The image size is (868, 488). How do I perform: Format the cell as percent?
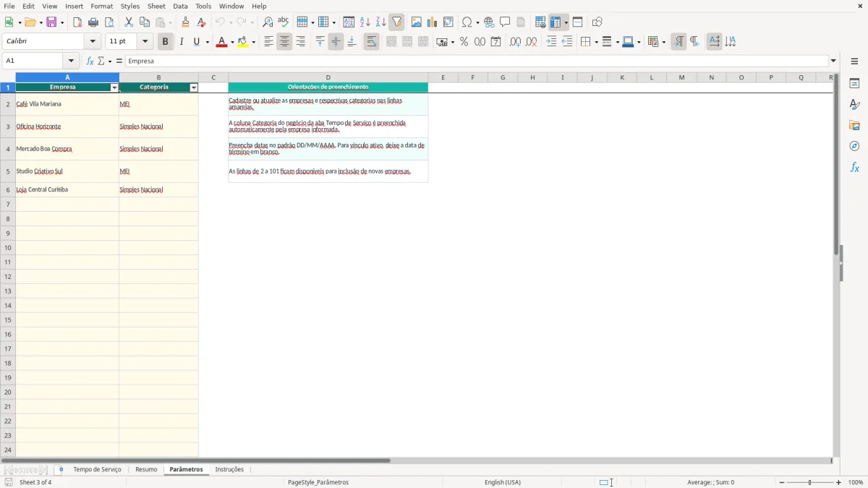464,42
